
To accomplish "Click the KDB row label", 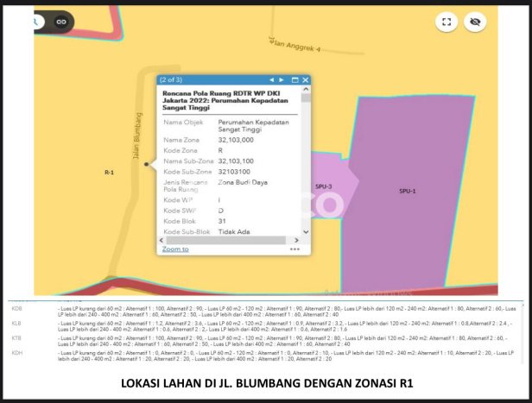I will (16, 309).
